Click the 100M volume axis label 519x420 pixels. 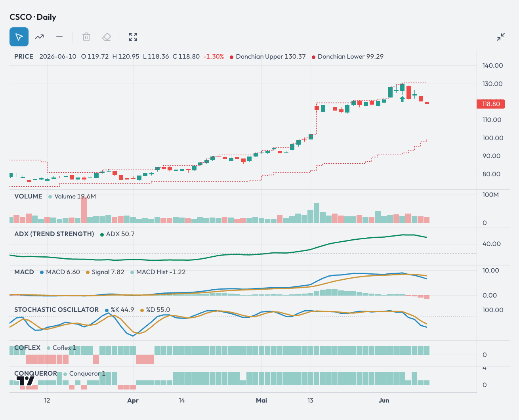[x=490, y=195]
